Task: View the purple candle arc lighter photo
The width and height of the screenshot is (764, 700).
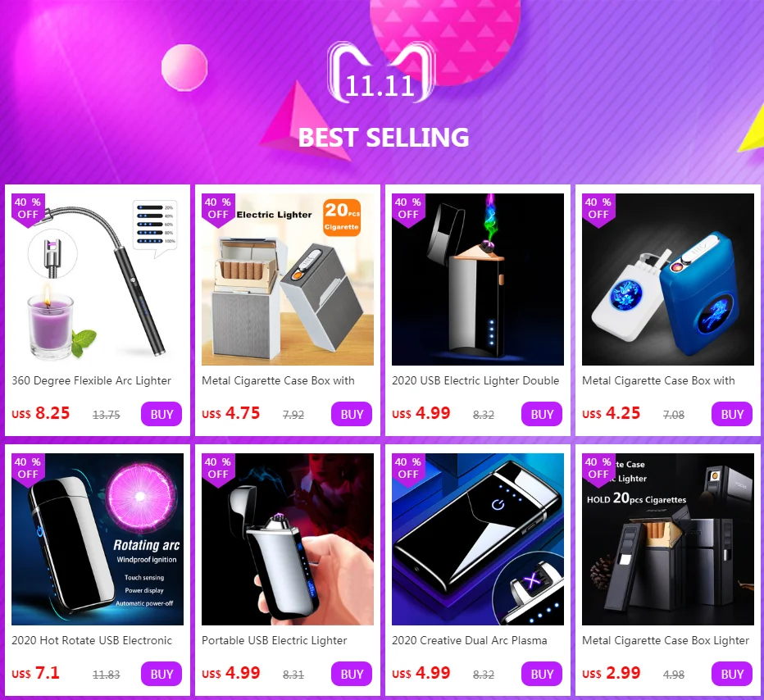Action: pyautogui.click(x=98, y=280)
